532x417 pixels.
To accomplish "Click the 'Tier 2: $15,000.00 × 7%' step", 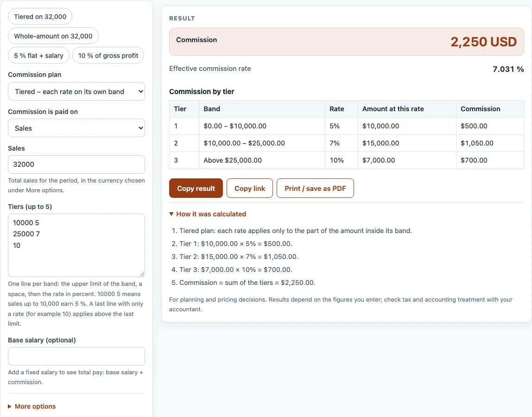I will [x=239, y=257].
